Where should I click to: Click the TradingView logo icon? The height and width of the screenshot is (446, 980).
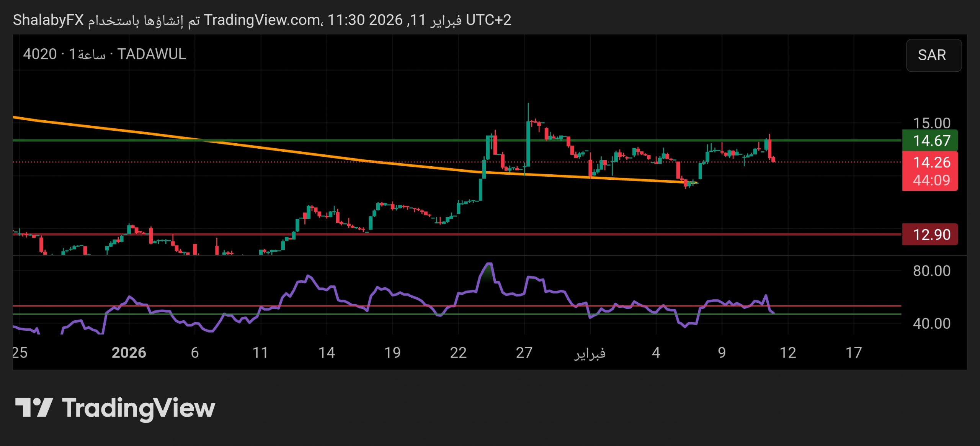pyautogui.click(x=34, y=408)
